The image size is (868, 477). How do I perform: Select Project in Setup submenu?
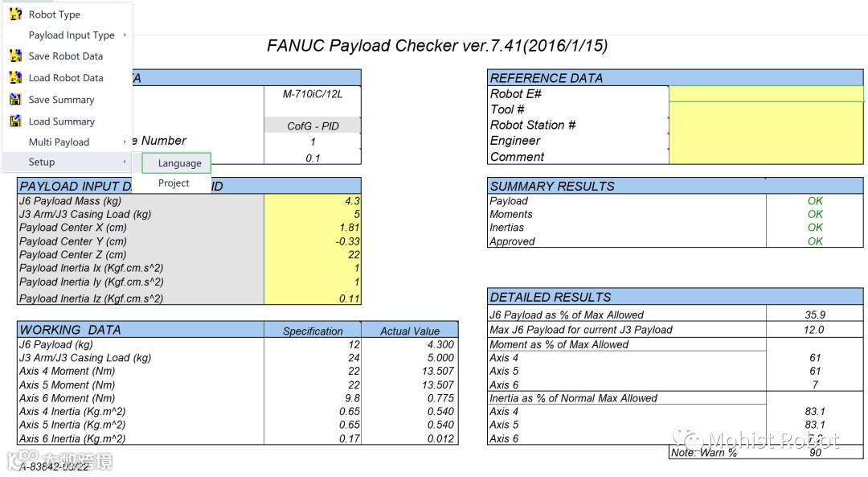(x=174, y=183)
